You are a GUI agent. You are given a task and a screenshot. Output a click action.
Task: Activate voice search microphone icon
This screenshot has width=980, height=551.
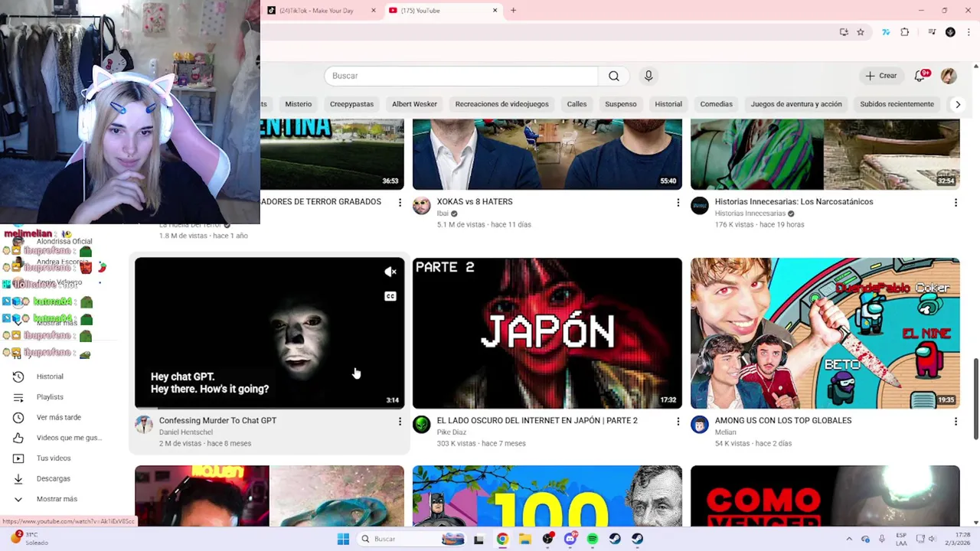tap(648, 76)
